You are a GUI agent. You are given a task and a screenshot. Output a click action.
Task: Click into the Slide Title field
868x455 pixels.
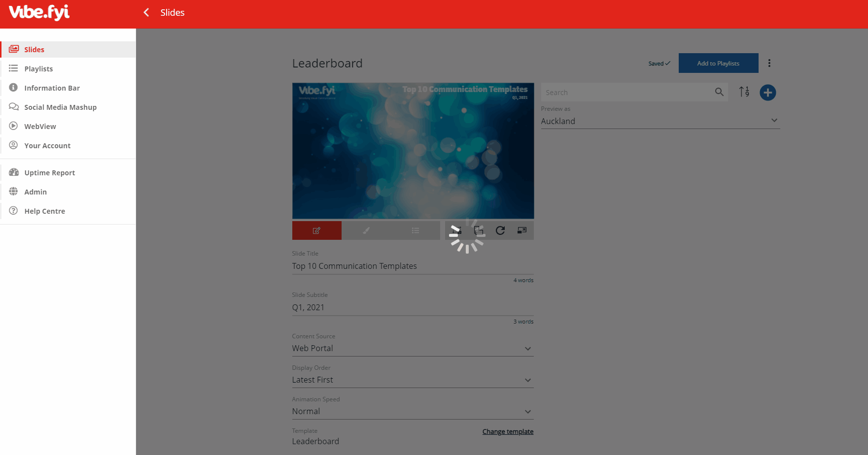click(x=413, y=266)
